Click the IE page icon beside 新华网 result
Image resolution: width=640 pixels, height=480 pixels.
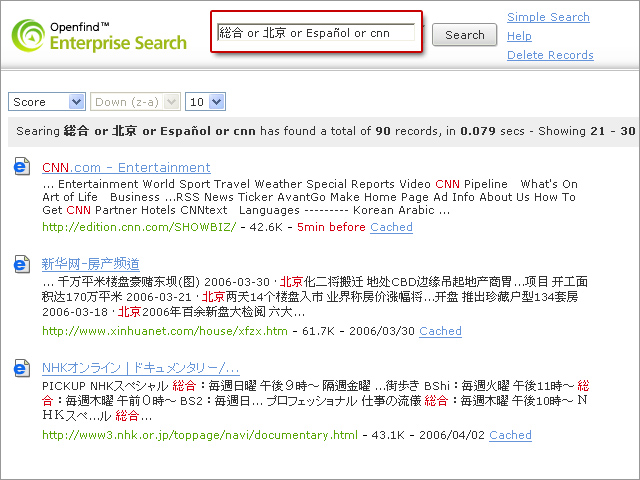[22, 264]
